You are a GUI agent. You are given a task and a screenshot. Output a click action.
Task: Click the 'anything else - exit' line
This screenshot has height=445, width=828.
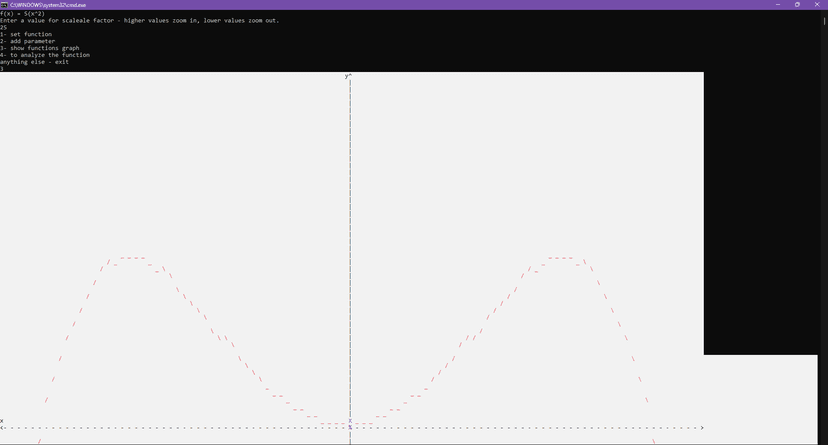pyautogui.click(x=34, y=62)
